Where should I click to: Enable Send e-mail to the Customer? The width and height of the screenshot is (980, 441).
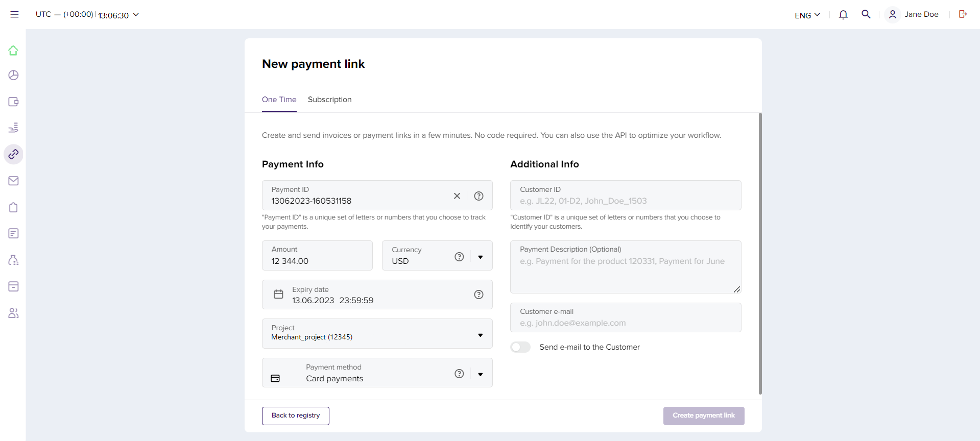pyautogui.click(x=520, y=347)
